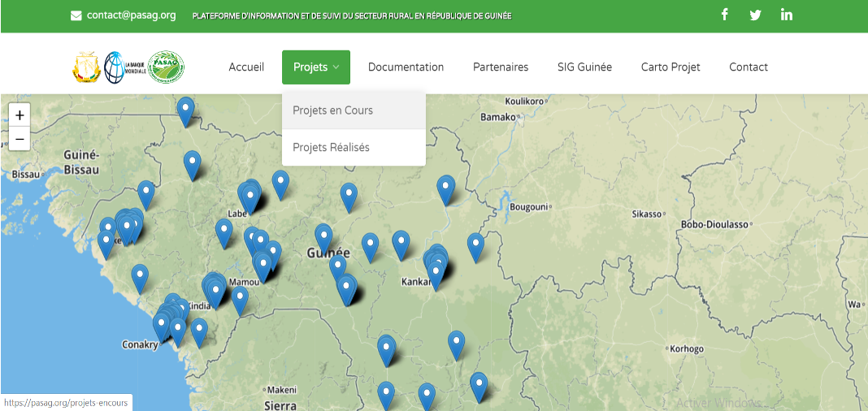Image resolution: width=868 pixels, height=411 pixels.
Task: Click the green PASAG logo
Action: pos(167,67)
